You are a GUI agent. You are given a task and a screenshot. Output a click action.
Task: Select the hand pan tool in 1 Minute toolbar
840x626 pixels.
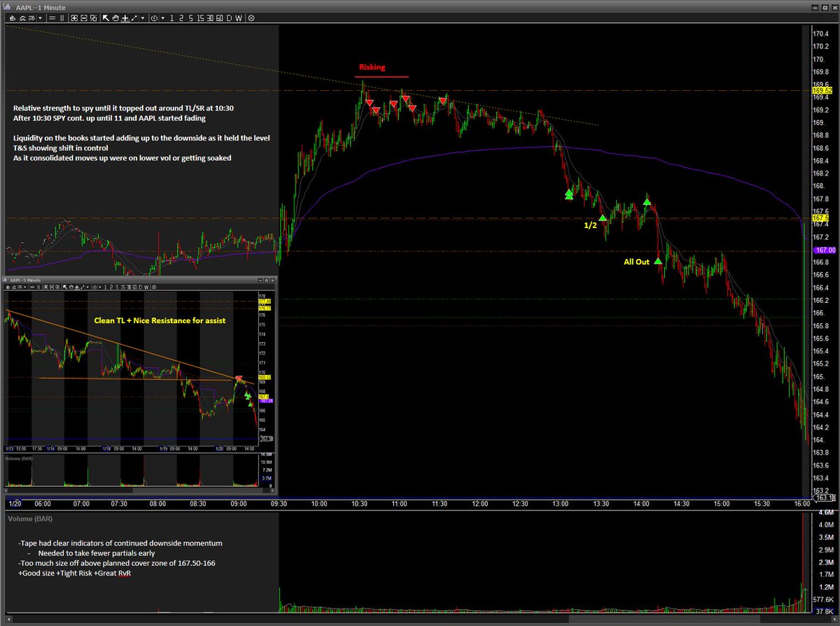[115, 18]
